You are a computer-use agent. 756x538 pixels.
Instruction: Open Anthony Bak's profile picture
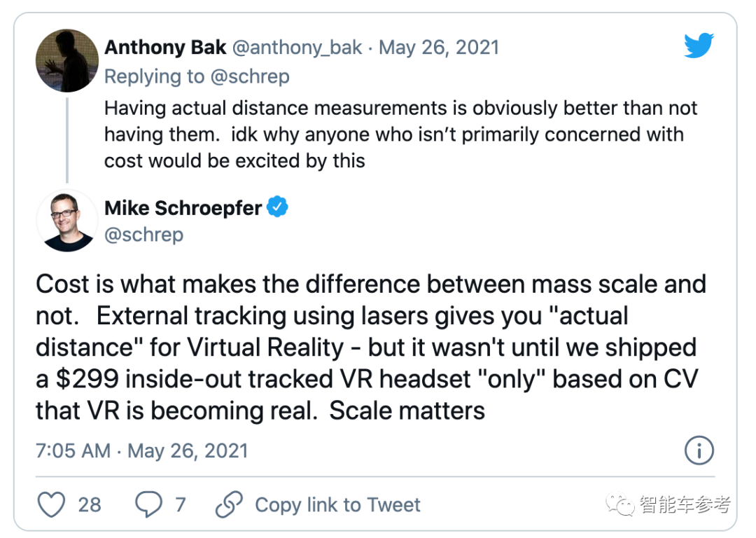tap(67, 61)
